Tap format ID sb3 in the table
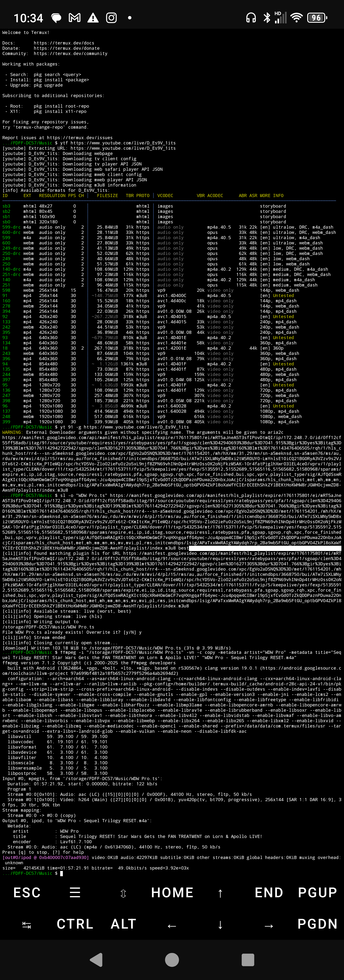 click(x=6, y=206)
